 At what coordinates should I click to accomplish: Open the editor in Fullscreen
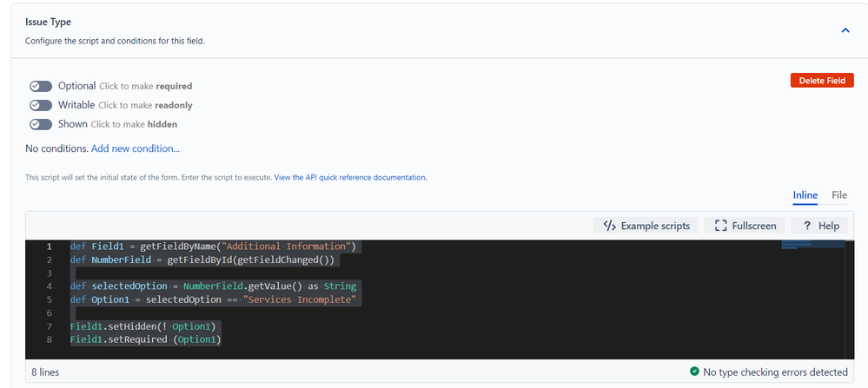pyautogui.click(x=745, y=226)
